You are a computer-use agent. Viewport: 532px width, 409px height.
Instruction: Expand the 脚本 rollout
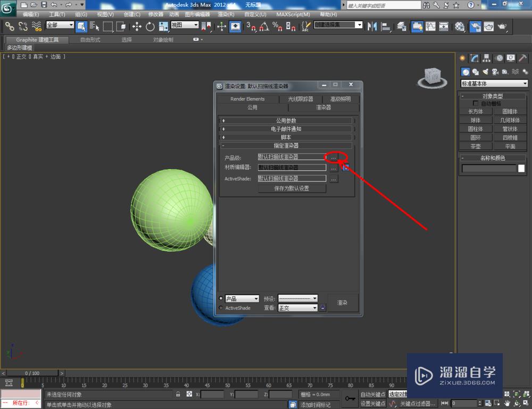[286, 137]
